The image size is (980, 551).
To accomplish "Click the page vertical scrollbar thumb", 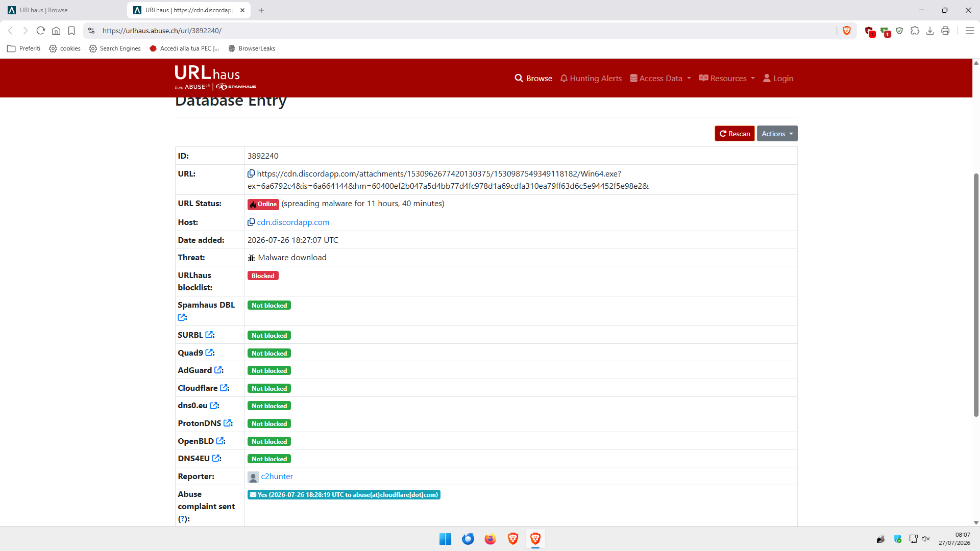I will coord(976,295).
